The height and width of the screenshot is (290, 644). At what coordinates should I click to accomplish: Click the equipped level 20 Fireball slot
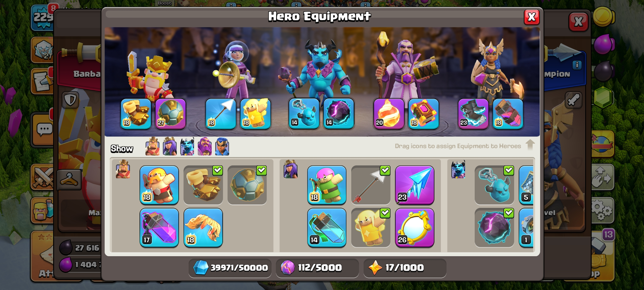click(389, 114)
